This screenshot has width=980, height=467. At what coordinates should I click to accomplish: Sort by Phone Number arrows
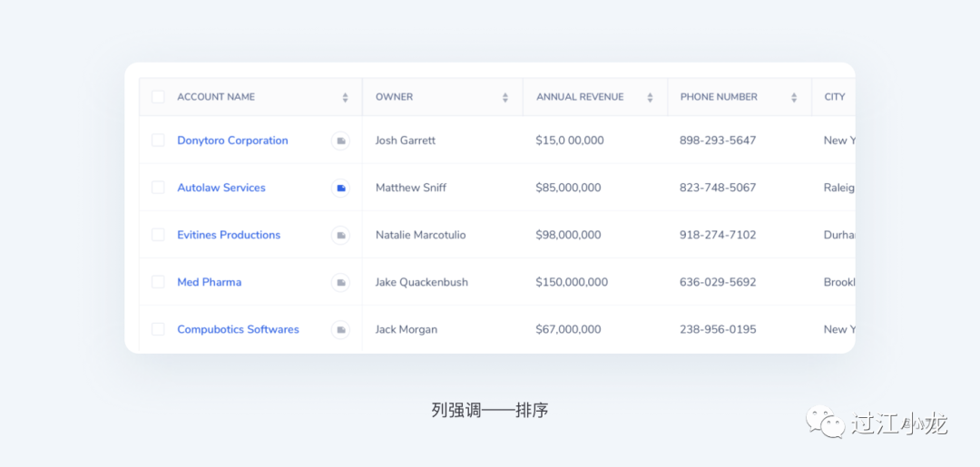[x=794, y=98]
